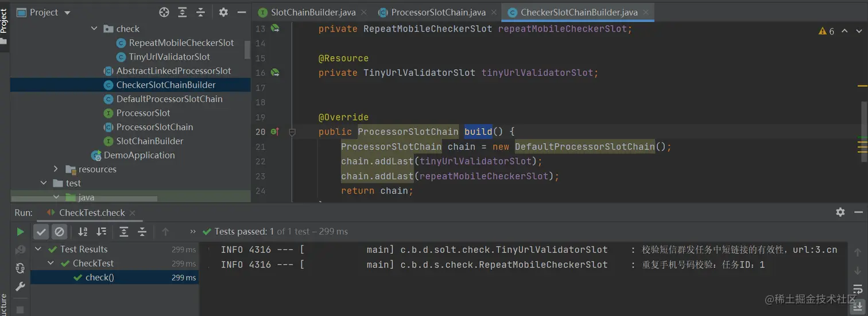
Task: Click Expand All icon in Project panel header
Action: click(183, 12)
